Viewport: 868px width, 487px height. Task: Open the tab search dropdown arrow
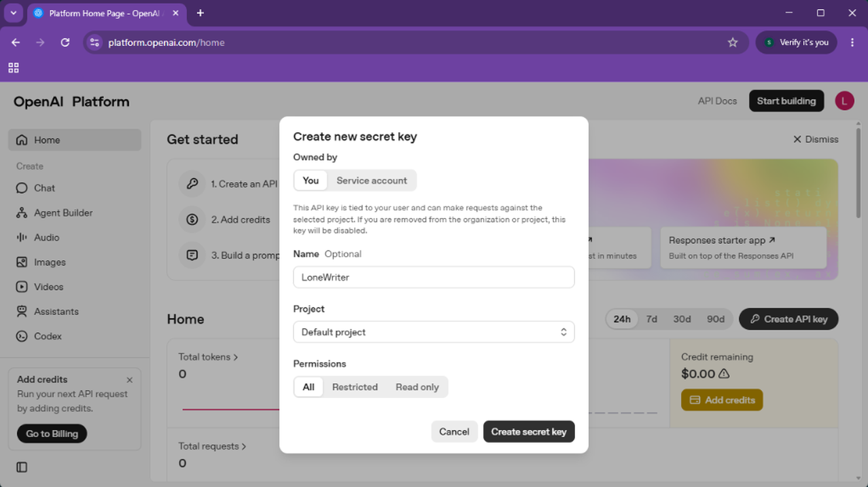click(14, 13)
